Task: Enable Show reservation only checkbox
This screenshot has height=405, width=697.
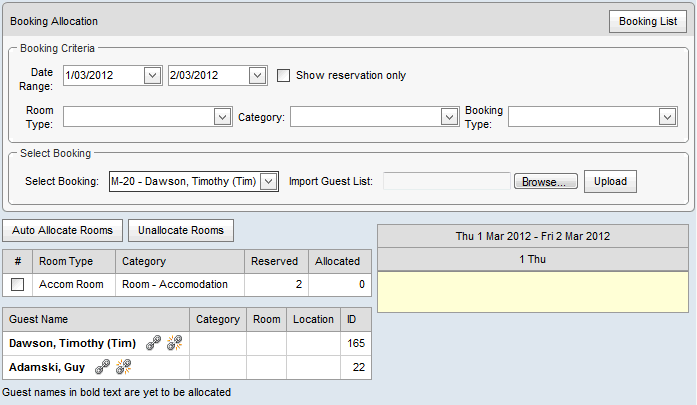Action: [x=283, y=75]
